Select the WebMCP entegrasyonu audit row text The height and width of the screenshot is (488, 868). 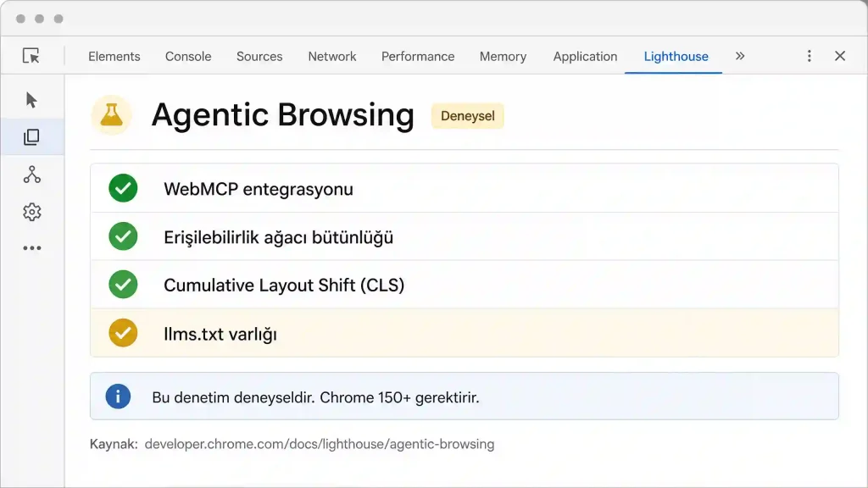click(259, 189)
